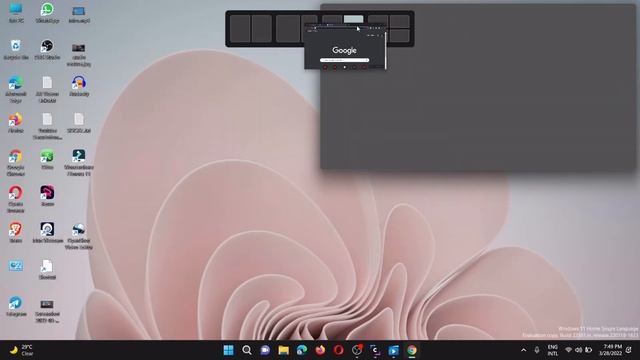Open the ENG INTL language switcher
640x360 pixels.
point(553,350)
